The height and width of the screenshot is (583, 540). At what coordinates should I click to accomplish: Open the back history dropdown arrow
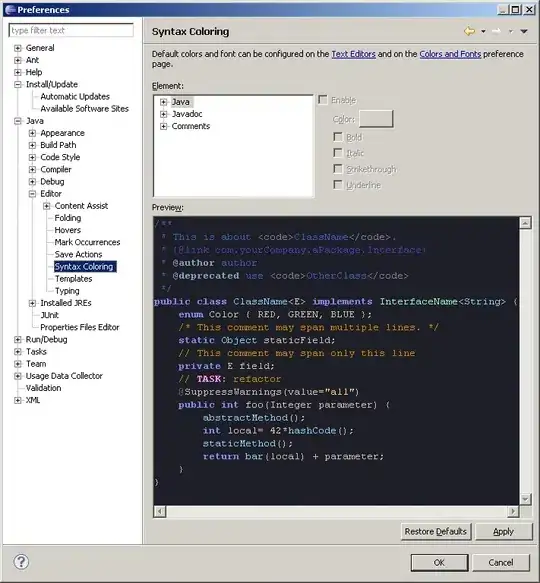pos(483,32)
